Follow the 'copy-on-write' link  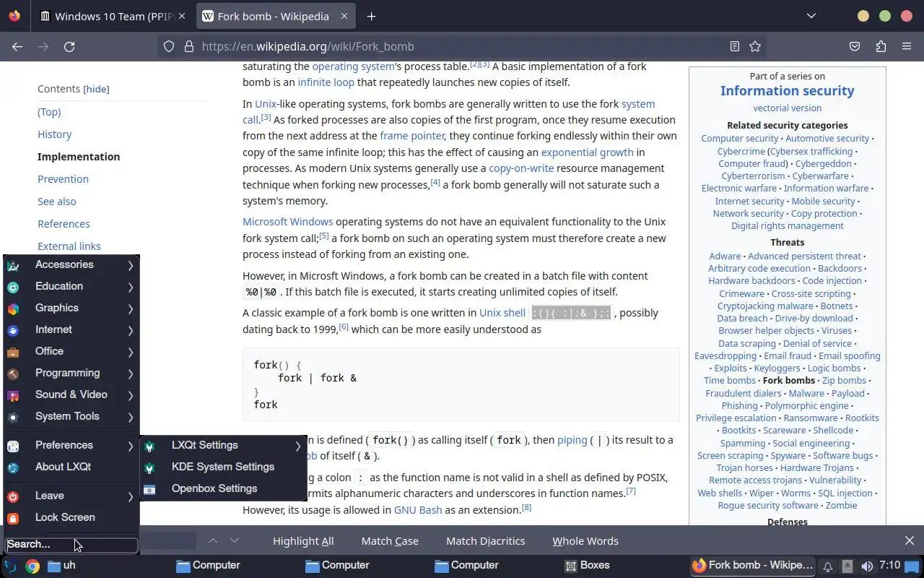(x=521, y=168)
